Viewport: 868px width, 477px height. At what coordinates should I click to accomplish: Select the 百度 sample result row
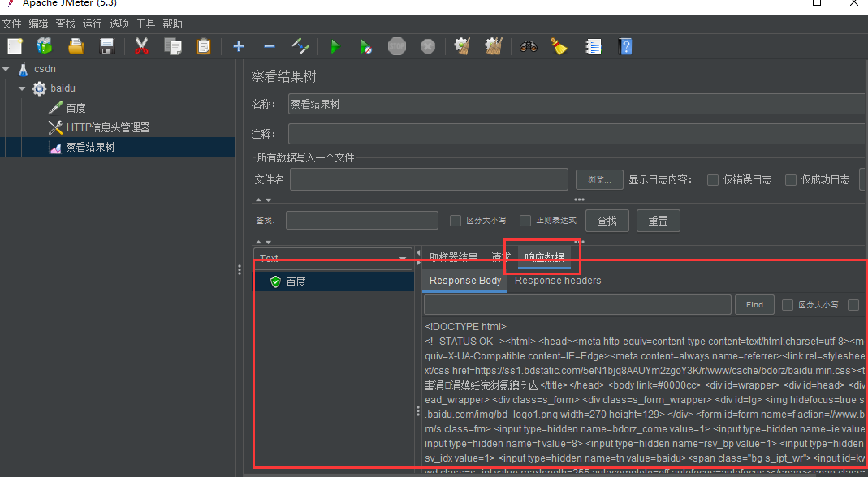pyautogui.click(x=335, y=281)
